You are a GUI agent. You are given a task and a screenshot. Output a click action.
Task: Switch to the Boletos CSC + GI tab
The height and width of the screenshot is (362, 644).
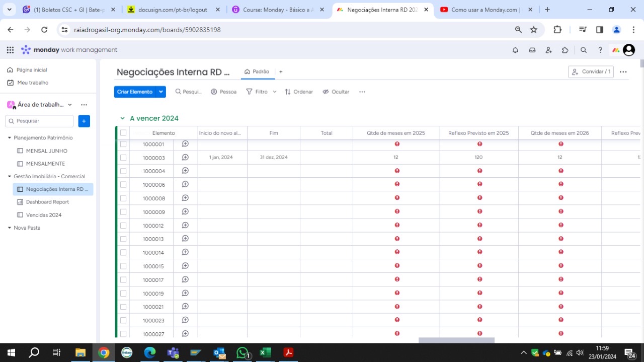click(x=68, y=10)
